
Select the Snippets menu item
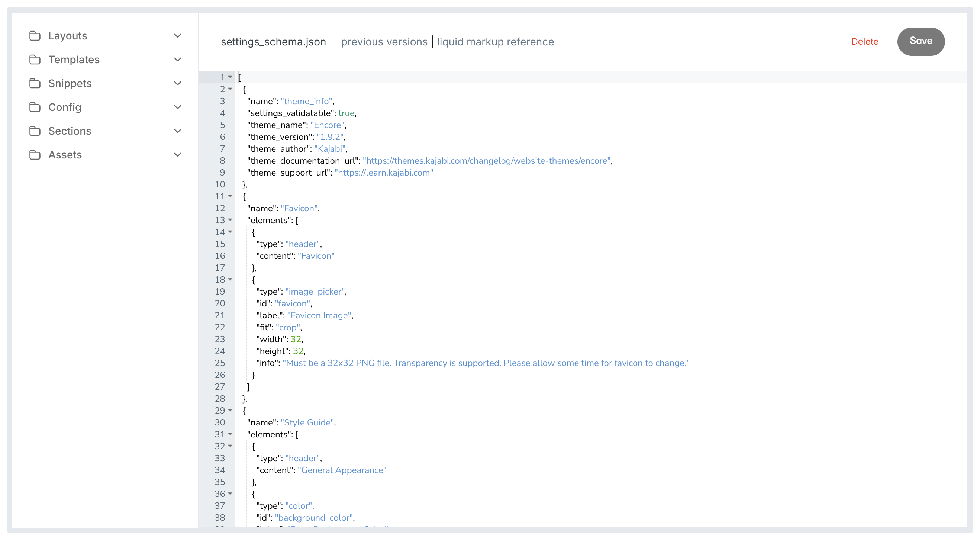[x=70, y=83]
